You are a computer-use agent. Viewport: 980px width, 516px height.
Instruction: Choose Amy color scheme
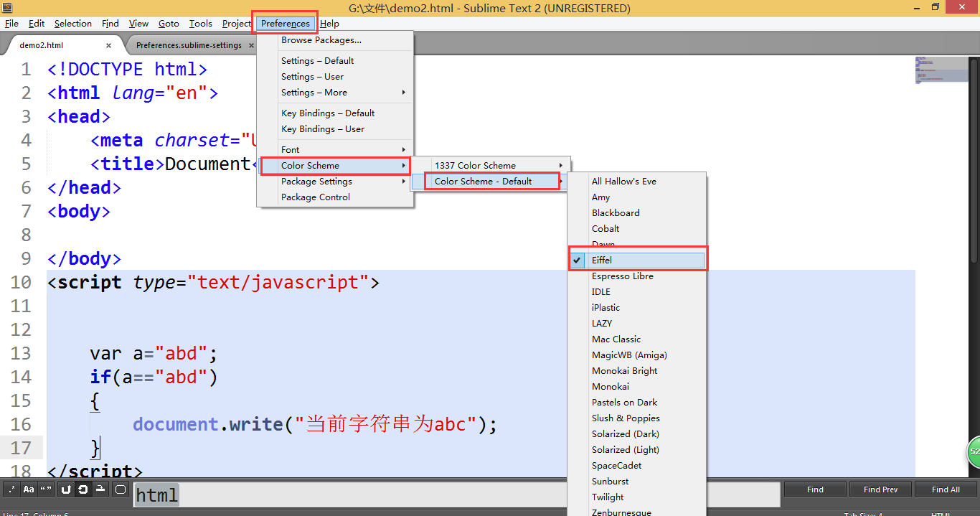[x=637, y=197]
